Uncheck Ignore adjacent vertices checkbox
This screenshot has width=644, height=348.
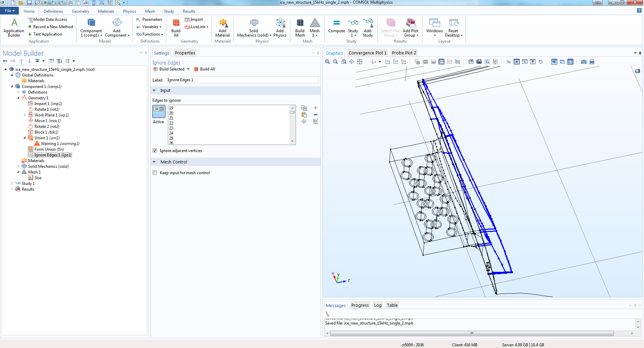pos(155,151)
